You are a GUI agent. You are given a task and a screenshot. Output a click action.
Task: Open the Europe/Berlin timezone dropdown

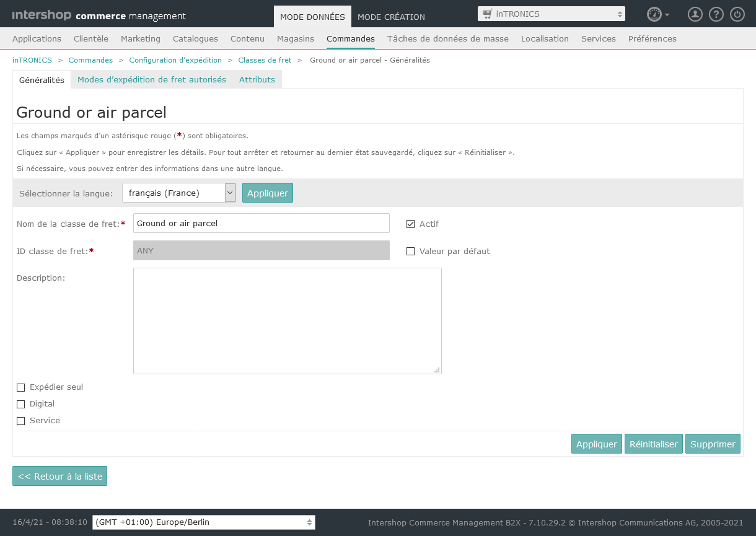coord(203,522)
